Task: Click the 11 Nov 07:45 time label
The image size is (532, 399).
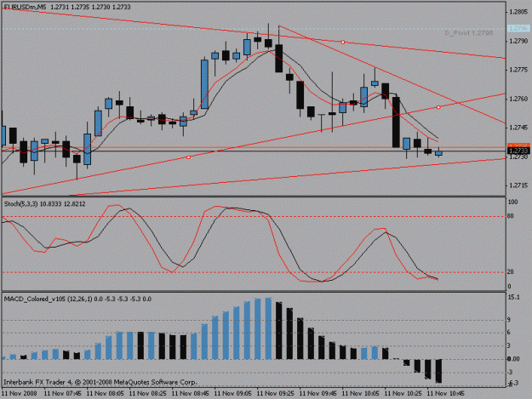Action: tap(62, 394)
